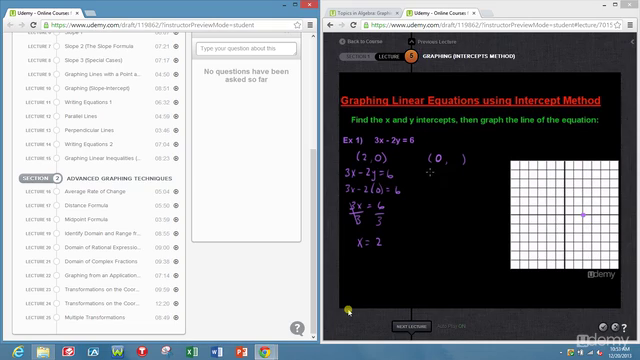Reload the page in the left Chrome window

(33, 25)
